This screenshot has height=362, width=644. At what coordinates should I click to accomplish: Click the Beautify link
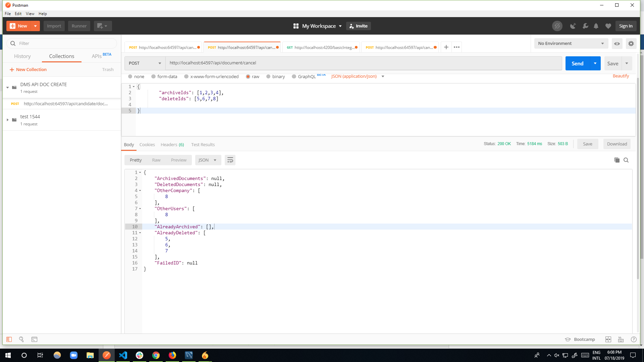[x=621, y=76]
